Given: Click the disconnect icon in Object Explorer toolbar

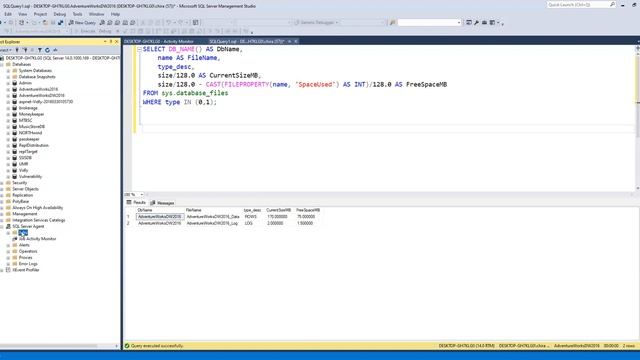Looking at the screenshot, I should 24,50.
